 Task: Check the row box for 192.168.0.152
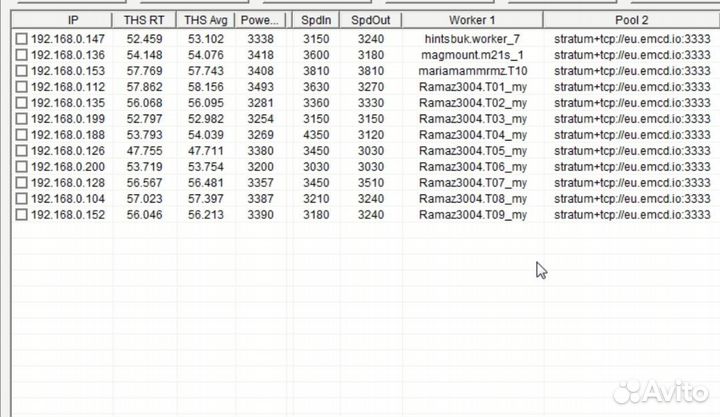[x=22, y=215]
